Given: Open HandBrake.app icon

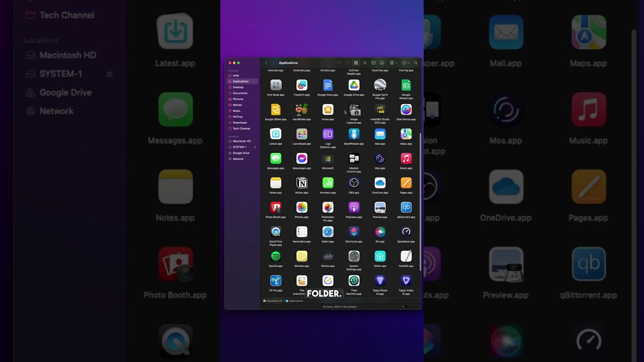Looking at the screenshot, I should click(x=302, y=110).
